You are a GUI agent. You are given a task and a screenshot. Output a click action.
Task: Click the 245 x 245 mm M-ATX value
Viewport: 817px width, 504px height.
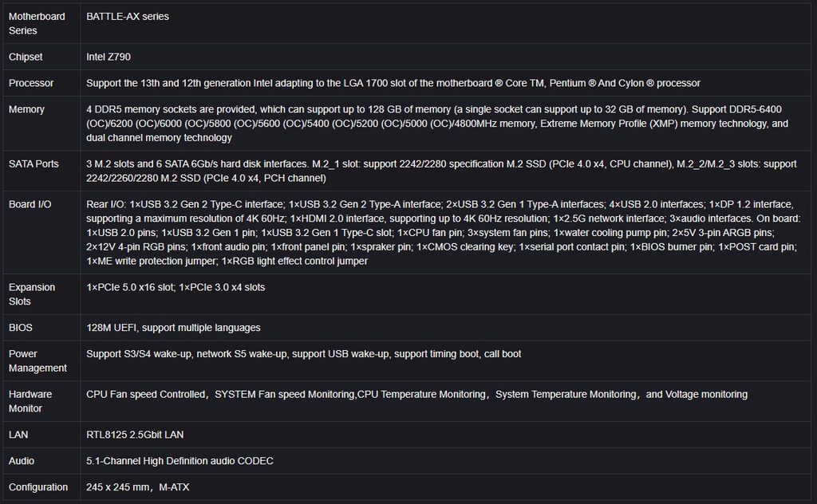click(137, 487)
